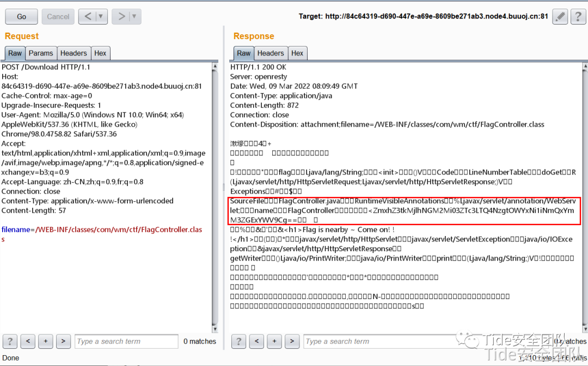Open Request search options plus button
The image size is (588, 366).
click(45, 342)
